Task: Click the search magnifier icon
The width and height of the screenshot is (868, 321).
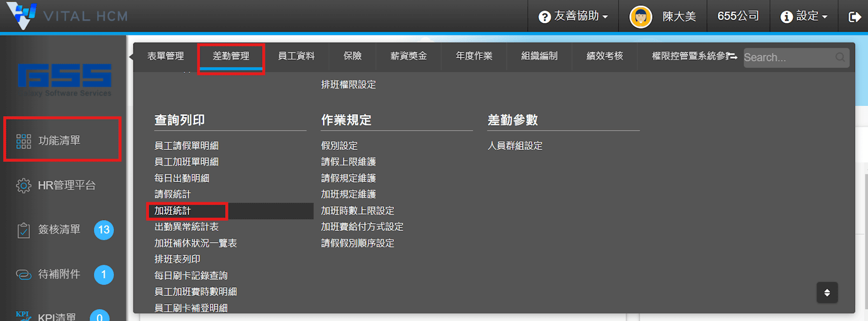Action: pyautogui.click(x=840, y=58)
